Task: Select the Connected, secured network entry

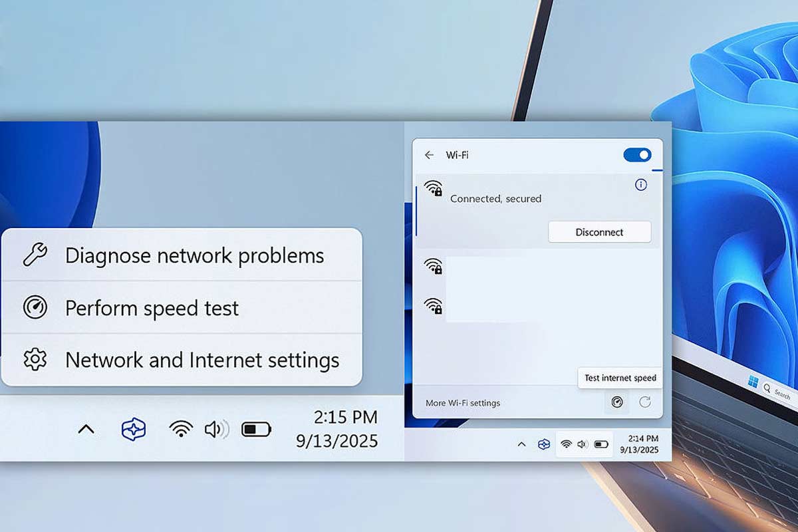Action: click(x=539, y=211)
